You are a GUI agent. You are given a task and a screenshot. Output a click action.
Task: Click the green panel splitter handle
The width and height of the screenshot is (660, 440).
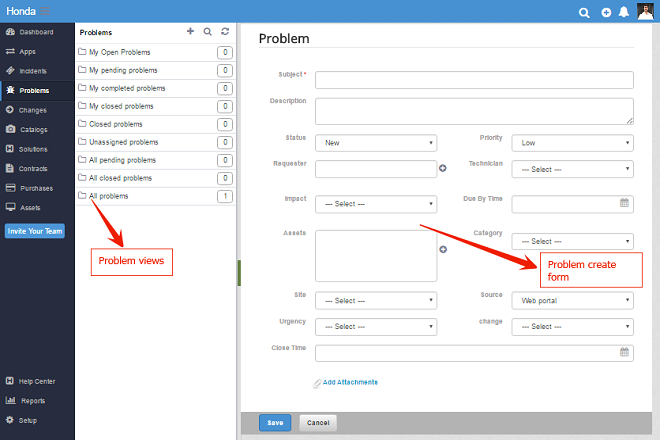pos(239,273)
